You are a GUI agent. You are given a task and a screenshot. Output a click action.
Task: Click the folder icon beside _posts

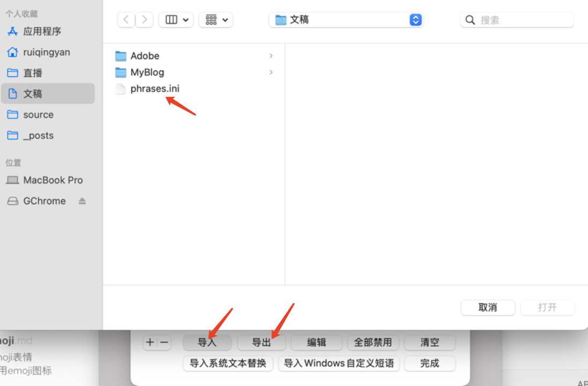(12, 135)
